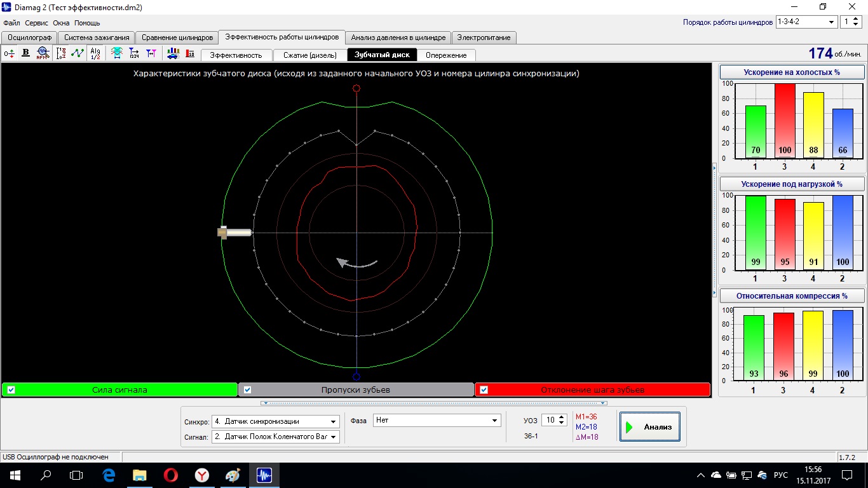Open the Сигнал sensor dropdown
Viewport: 868px width, 488px height.
pyautogui.click(x=276, y=437)
